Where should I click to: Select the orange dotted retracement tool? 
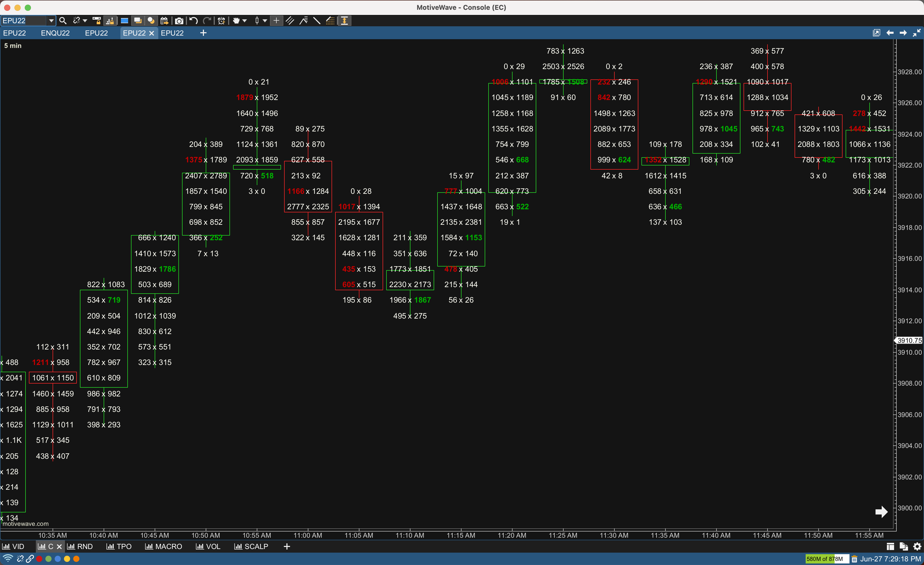pos(330,21)
